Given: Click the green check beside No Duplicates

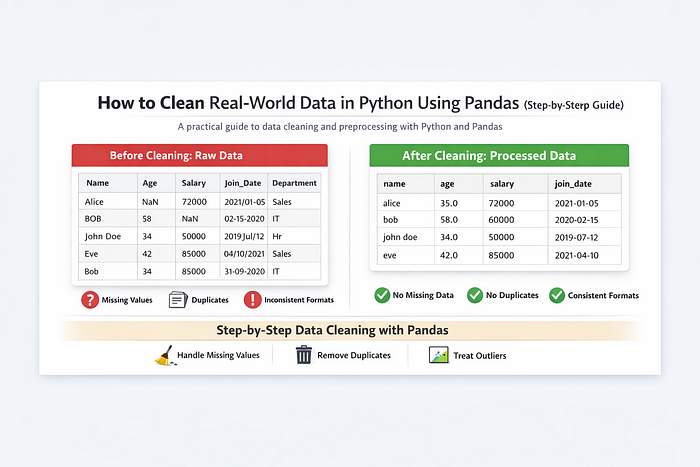Looking at the screenshot, I should coord(475,295).
